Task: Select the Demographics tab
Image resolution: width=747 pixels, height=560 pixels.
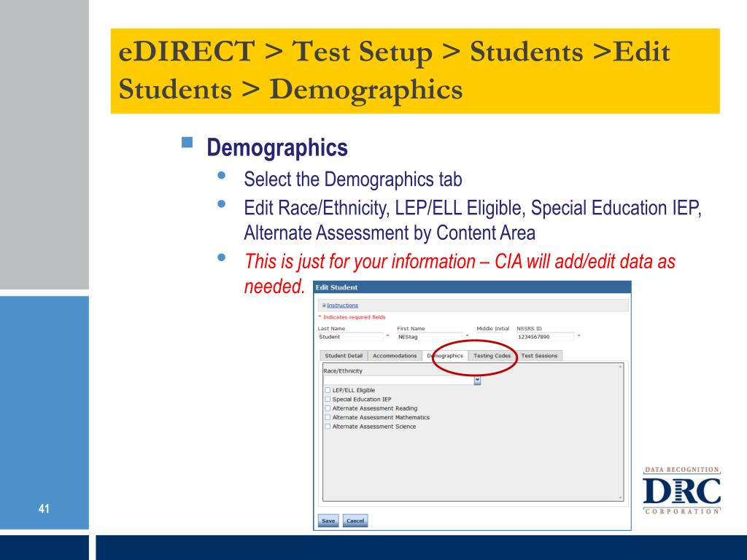Action: point(445,356)
